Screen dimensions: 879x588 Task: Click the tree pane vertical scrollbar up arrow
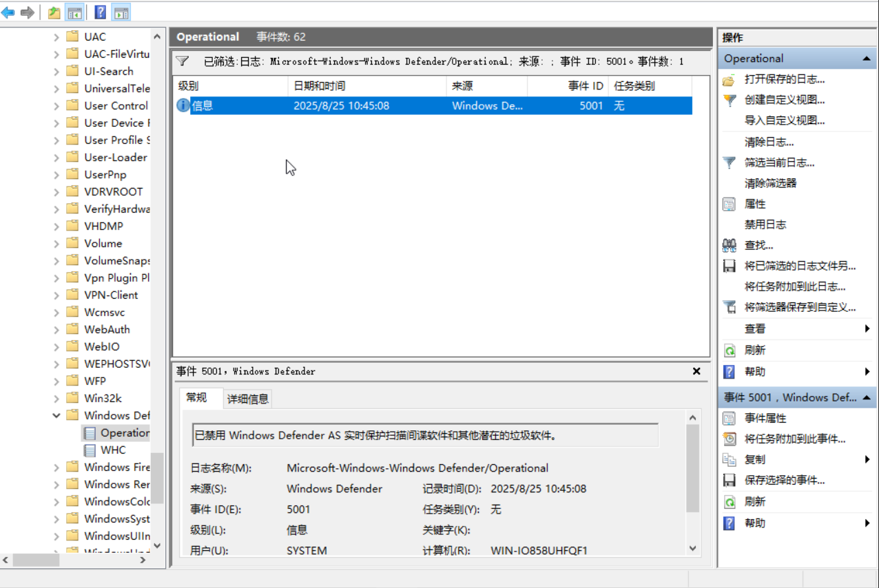(157, 36)
